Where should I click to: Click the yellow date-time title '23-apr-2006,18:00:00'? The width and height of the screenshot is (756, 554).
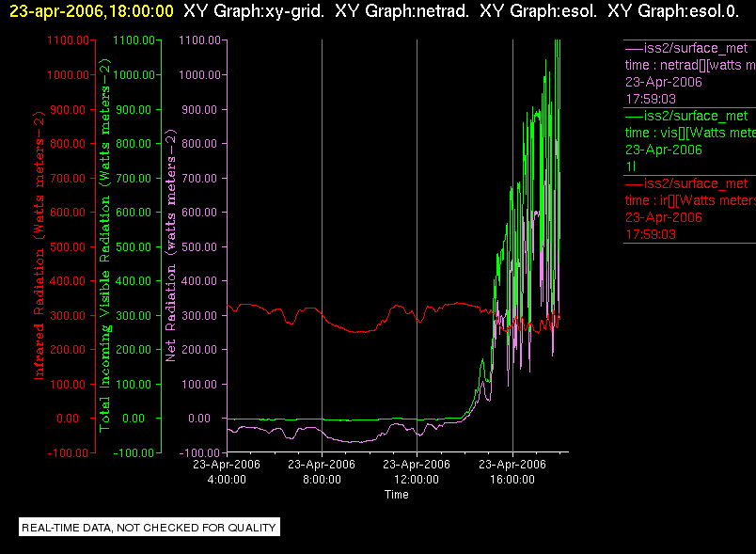point(91,10)
